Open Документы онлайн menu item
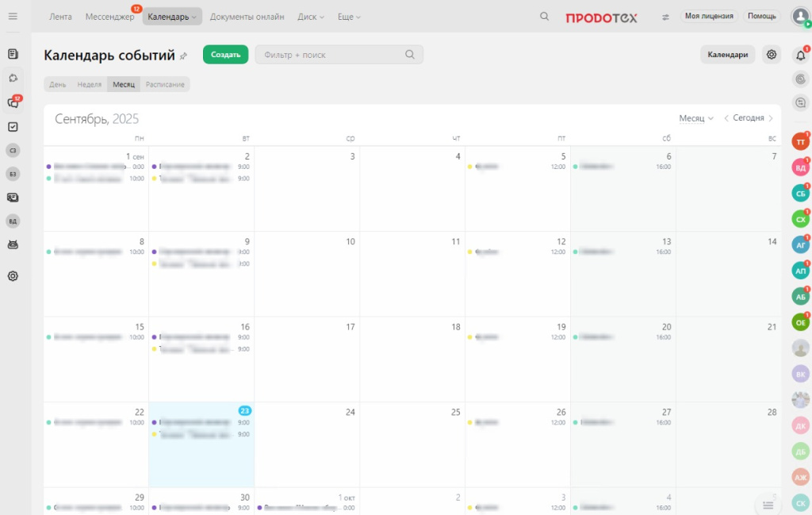This screenshot has height=515, width=812. pyautogui.click(x=247, y=17)
